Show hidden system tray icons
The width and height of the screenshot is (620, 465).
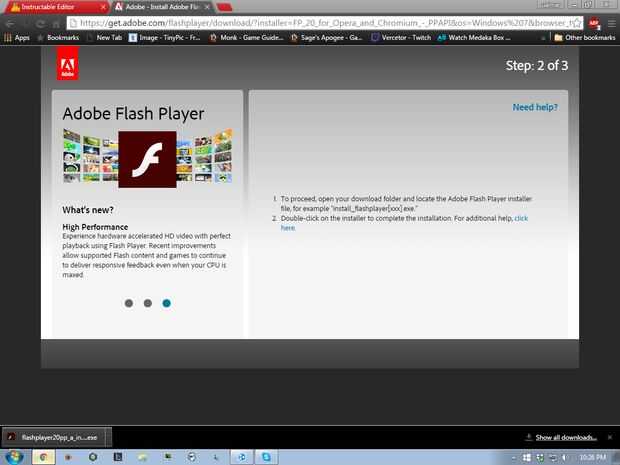[x=513, y=458]
